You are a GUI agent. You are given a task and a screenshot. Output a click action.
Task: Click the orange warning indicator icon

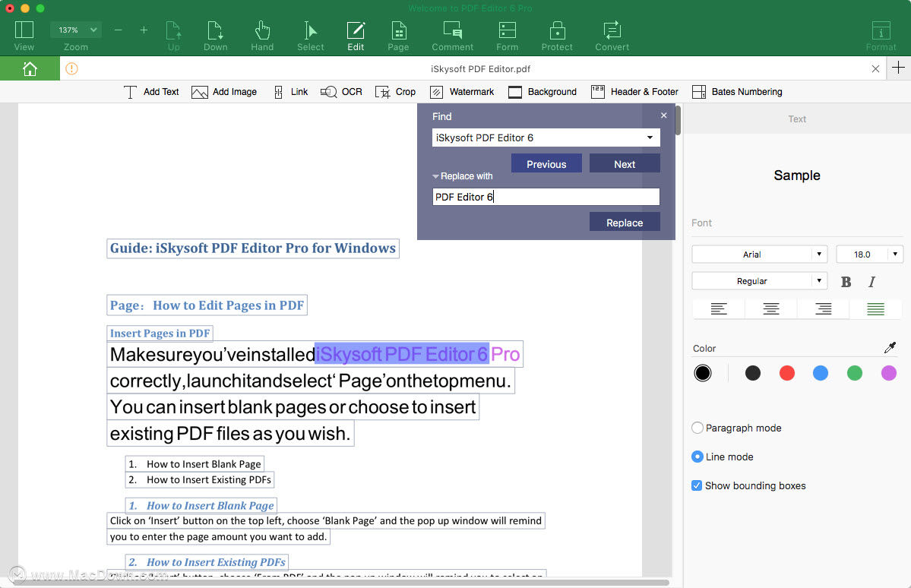click(x=71, y=68)
